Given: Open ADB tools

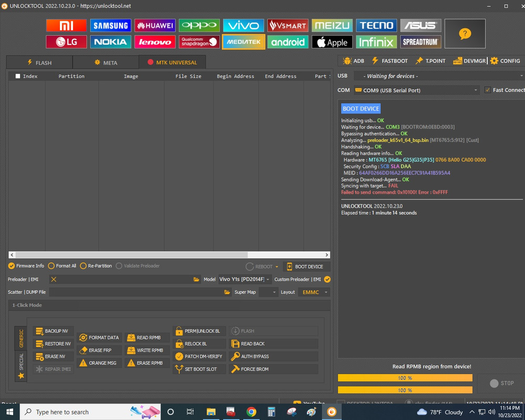Looking at the screenshot, I should coord(353,61).
